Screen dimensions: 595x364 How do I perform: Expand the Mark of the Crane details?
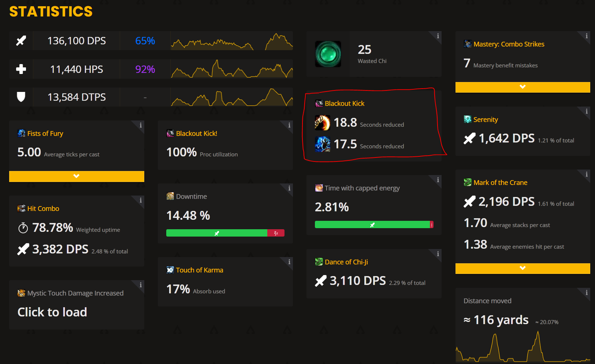(523, 268)
